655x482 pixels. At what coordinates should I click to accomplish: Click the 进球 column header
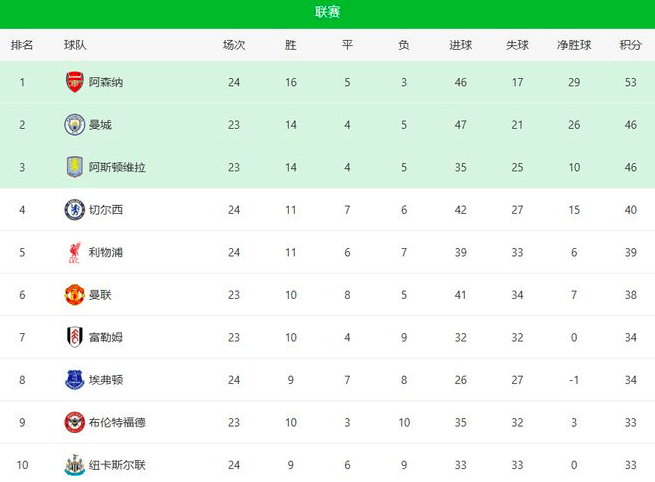tap(460, 45)
